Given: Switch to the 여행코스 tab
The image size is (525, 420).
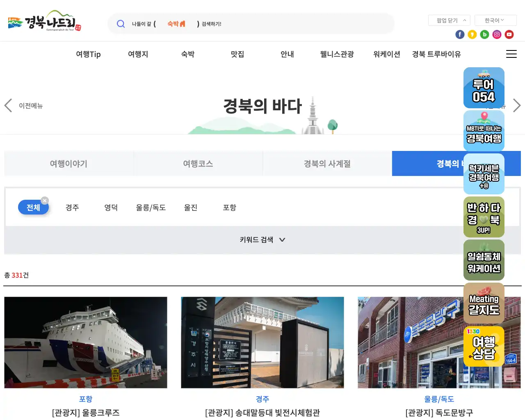Looking at the screenshot, I should 198,164.
